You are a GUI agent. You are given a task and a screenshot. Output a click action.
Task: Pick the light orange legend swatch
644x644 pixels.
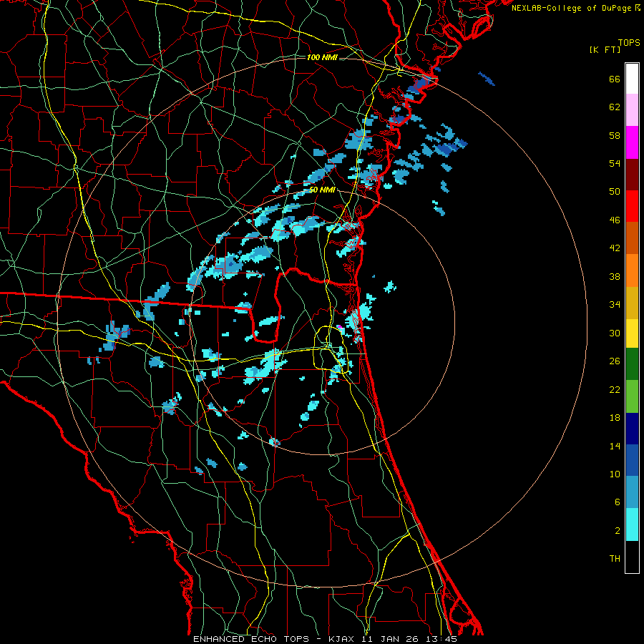pos(632,270)
